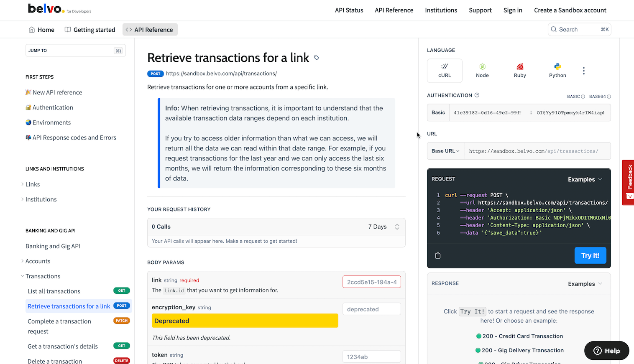Screen dimensions: 634x364
Task: Go to Home tab
Action: click(41, 30)
